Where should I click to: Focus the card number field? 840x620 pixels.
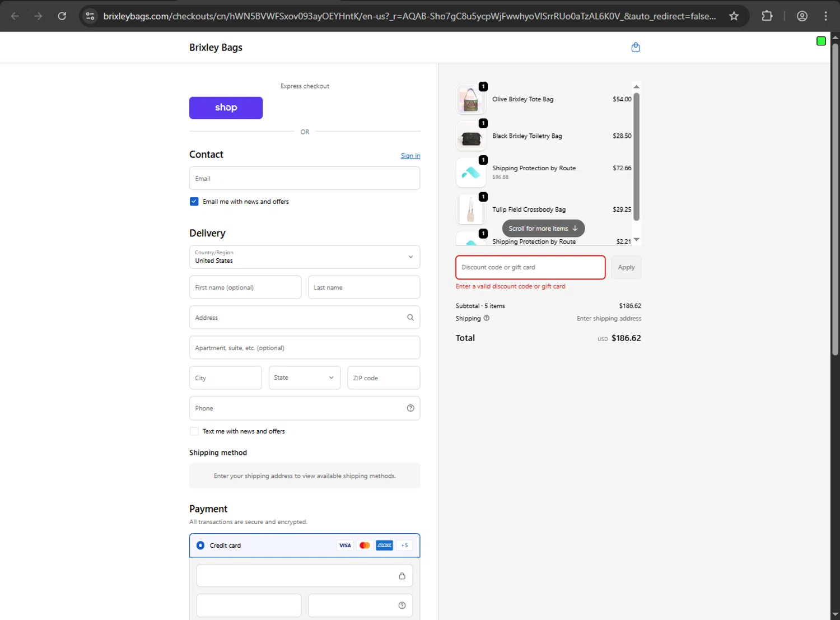coord(305,576)
